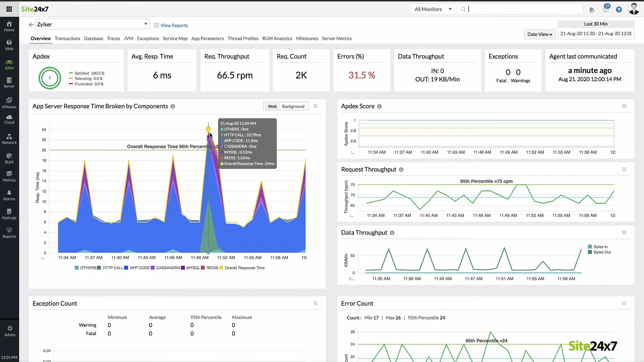The width and height of the screenshot is (644, 362).
Task: Expand the Zylker application dropdown
Action: point(92,24)
